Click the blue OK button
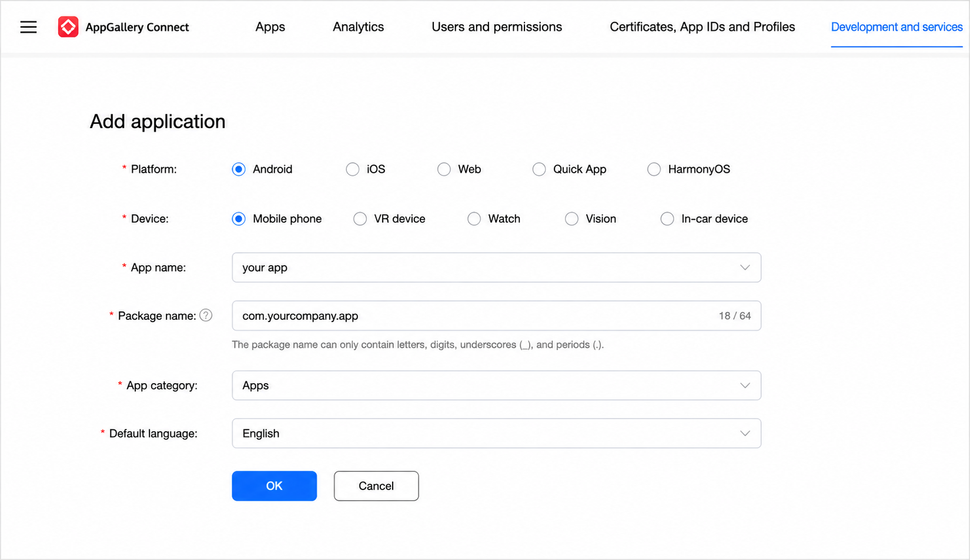Viewport: 970px width, 560px height. tap(275, 486)
